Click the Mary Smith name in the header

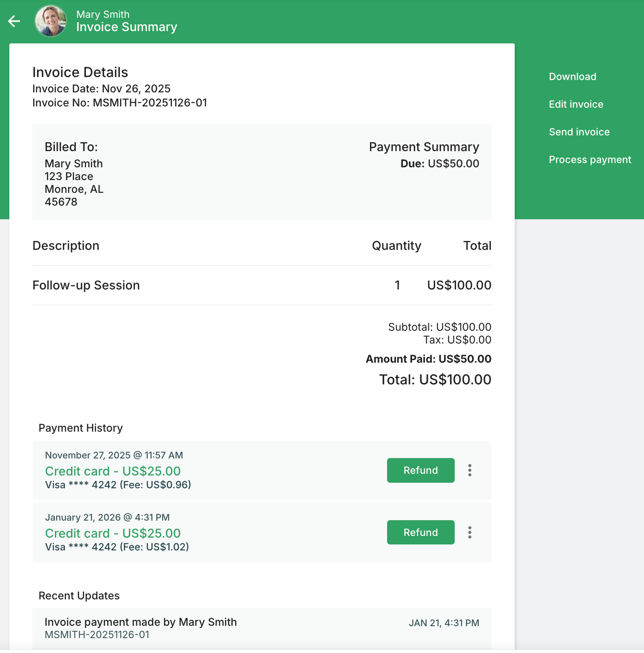(x=103, y=14)
